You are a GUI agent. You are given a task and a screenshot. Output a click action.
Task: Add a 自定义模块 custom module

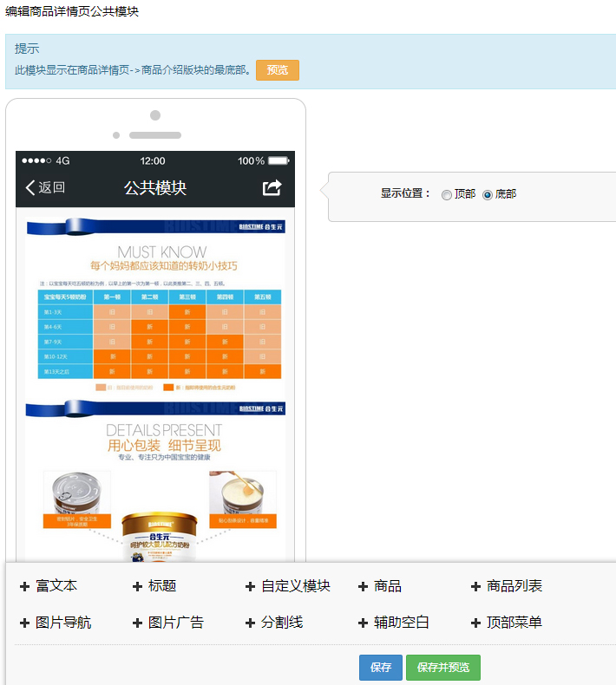coord(288,586)
